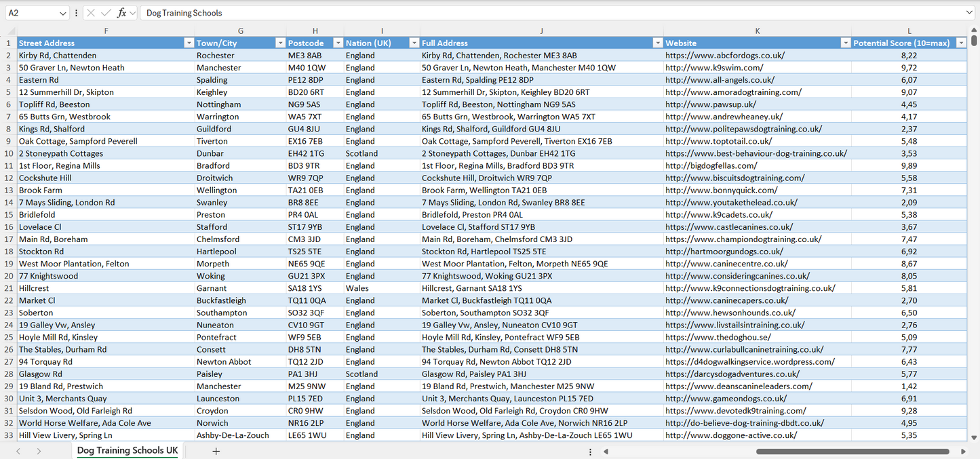Open the Potential Score filter dropdown
980x459 pixels.
(x=960, y=43)
